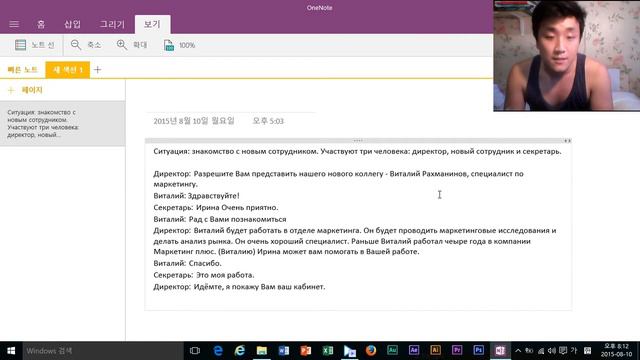Viewport: 640px width, 360px height.
Task: Click the line Виталий: Рад с Вами познакомиться
Action: 220,219
